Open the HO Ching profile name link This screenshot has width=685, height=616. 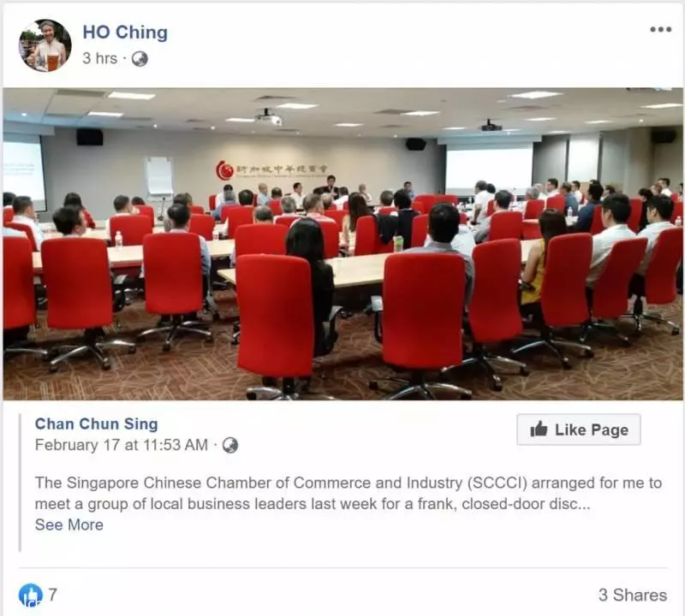point(125,33)
